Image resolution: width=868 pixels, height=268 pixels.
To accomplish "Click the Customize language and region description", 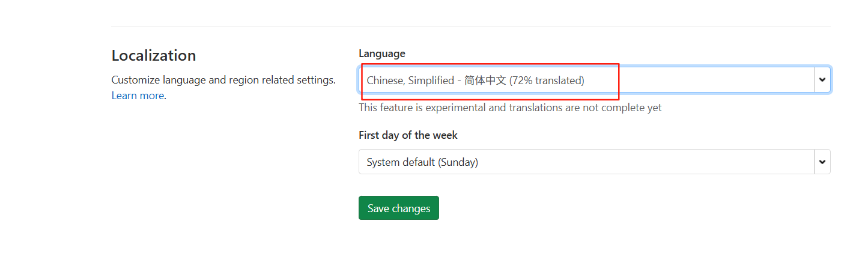I will 223,80.
